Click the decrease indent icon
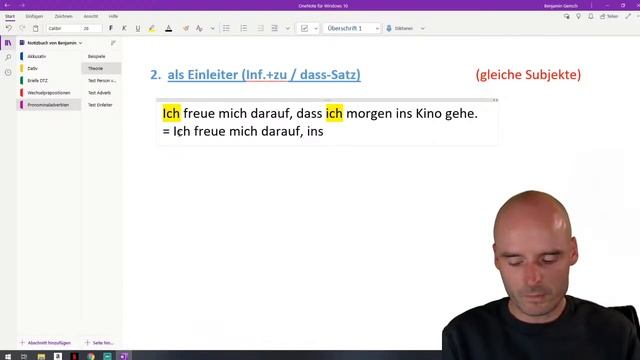640x360 pixels. [260, 28]
